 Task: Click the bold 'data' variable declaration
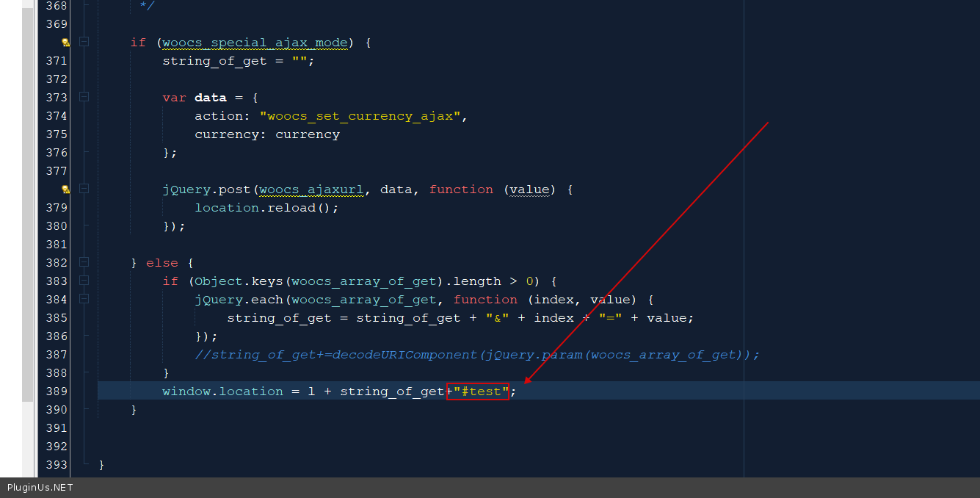(211, 98)
